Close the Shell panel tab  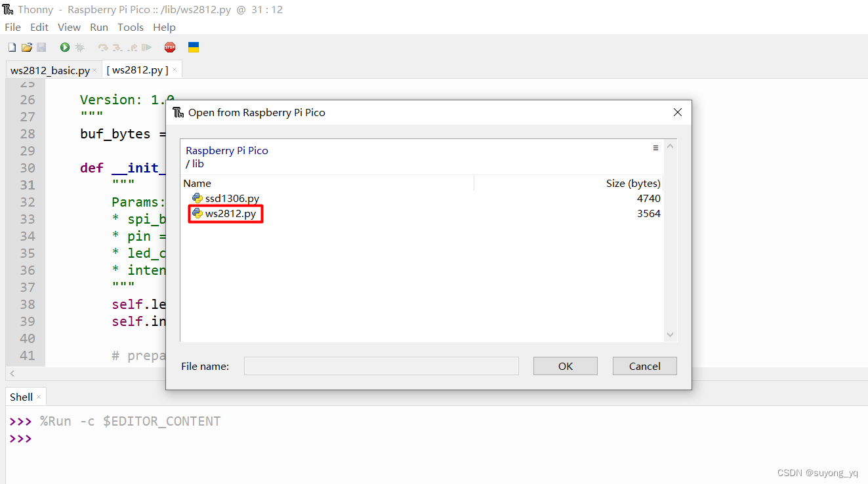point(39,397)
